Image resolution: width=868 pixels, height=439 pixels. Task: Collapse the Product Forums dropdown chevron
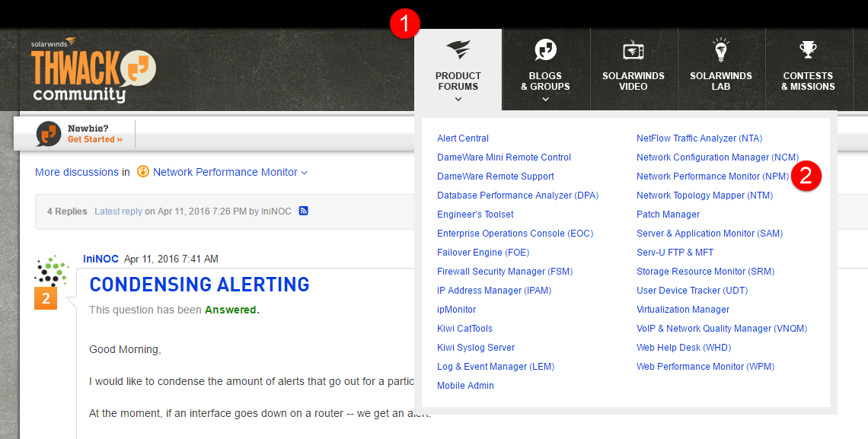pos(458,100)
